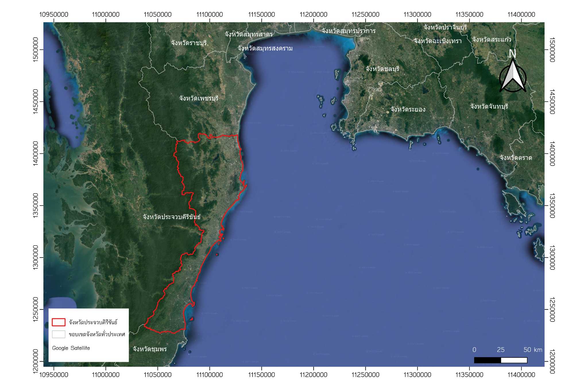The width and height of the screenshot is (588, 389).
Task: Click right axis coordinate '1450000'
Action: 552,102
